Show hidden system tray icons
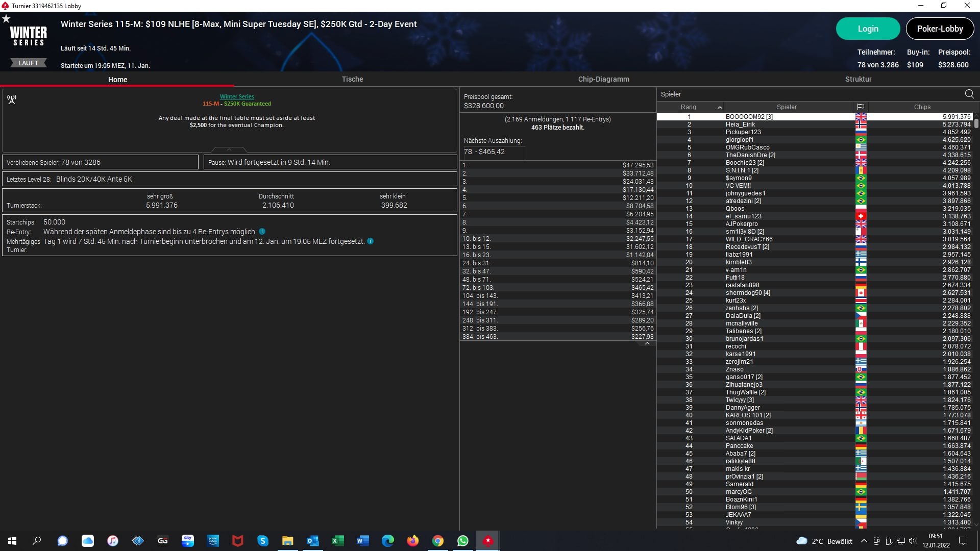The height and width of the screenshot is (551, 980). 864,541
